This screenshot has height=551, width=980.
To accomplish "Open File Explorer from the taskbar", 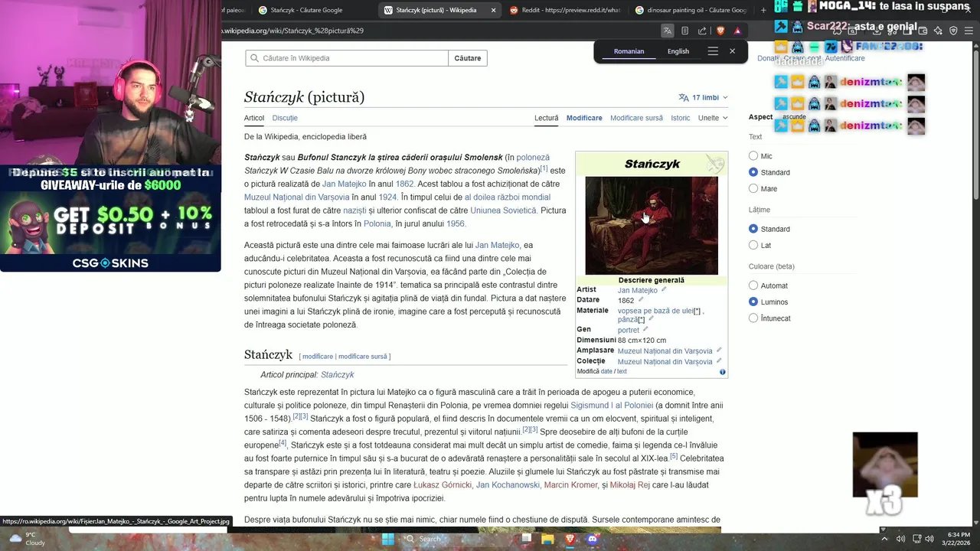I will pos(547,539).
